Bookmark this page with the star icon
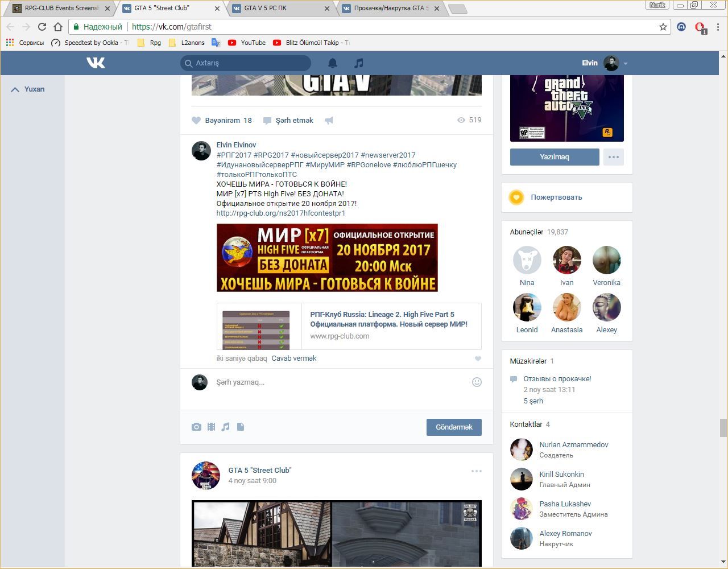The height and width of the screenshot is (569, 728). [663, 27]
